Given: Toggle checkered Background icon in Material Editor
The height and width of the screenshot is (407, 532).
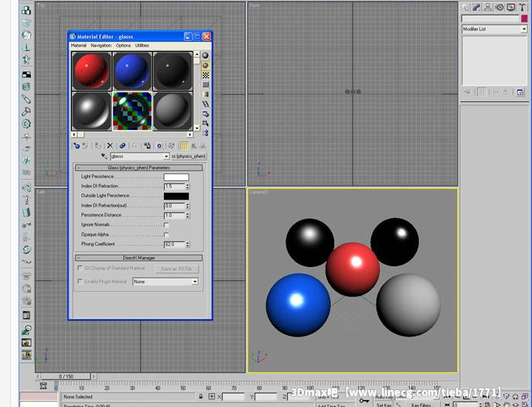Looking at the screenshot, I should coord(206,75).
